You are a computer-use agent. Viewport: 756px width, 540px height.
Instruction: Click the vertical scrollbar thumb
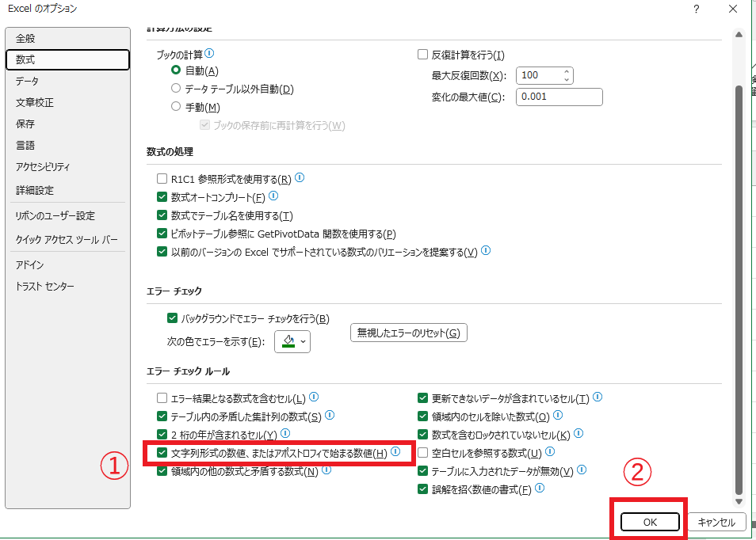click(x=739, y=290)
